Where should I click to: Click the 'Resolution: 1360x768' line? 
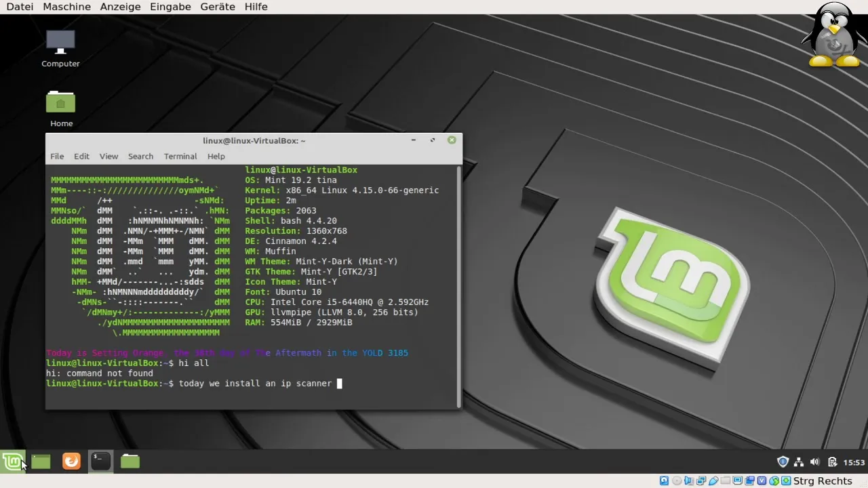click(x=296, y=231)
